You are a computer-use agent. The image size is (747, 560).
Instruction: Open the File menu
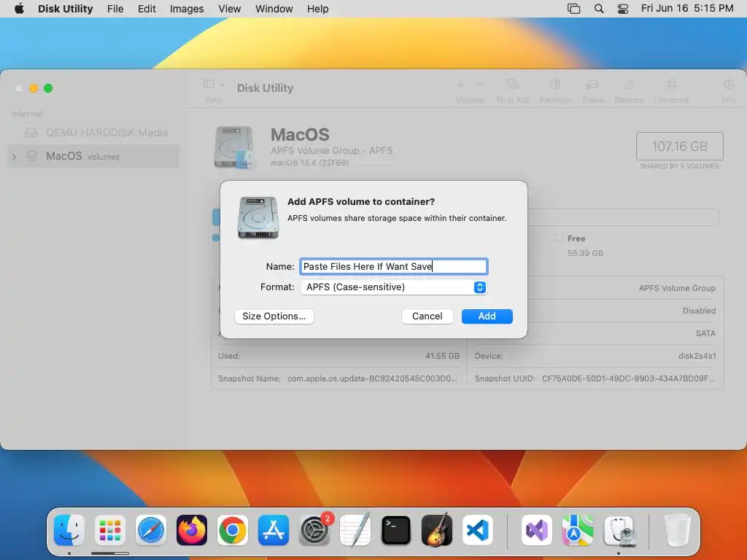[115, 9]
